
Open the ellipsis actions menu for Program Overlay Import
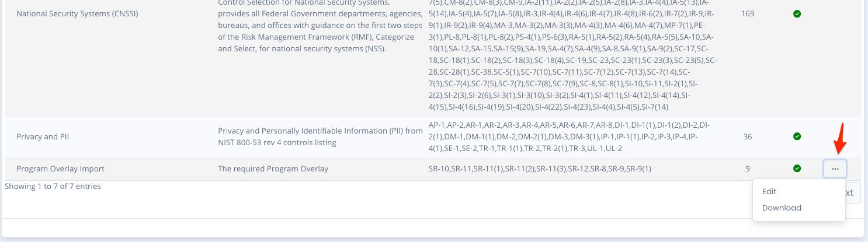click(835, 169)
